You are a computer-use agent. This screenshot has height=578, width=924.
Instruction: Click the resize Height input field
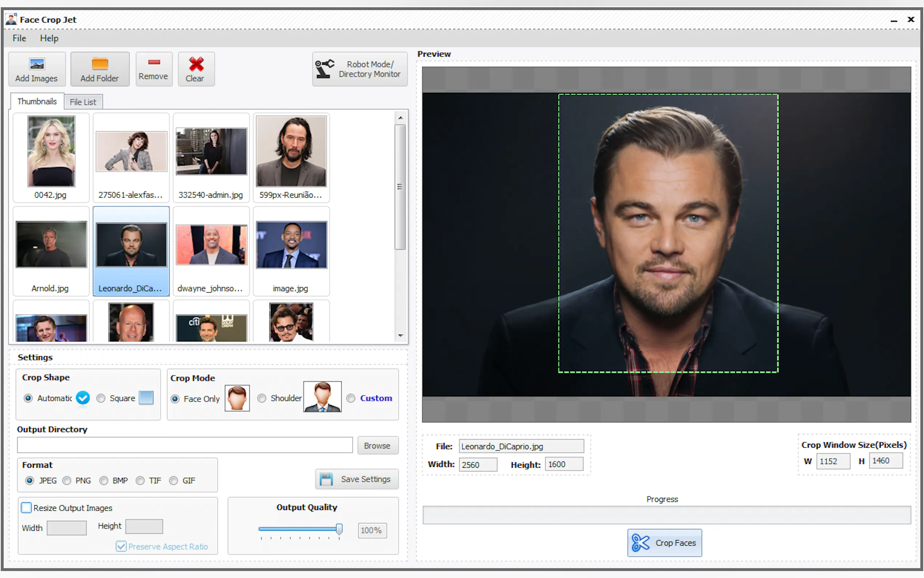[x=144, y=526]
